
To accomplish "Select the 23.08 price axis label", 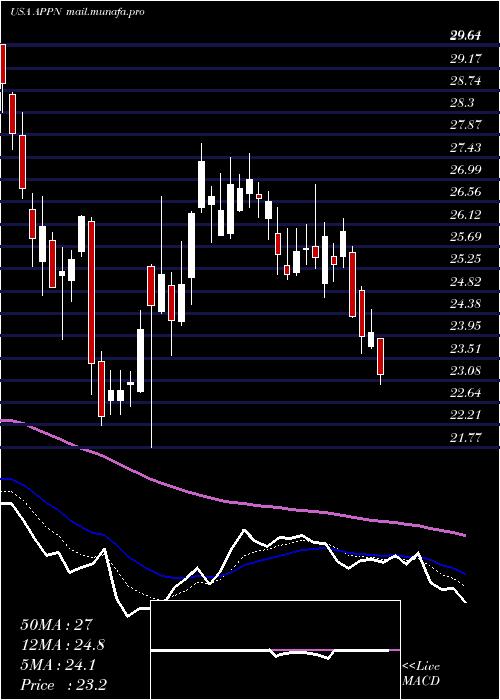I will pyautogui.click(x=465, y=371).
